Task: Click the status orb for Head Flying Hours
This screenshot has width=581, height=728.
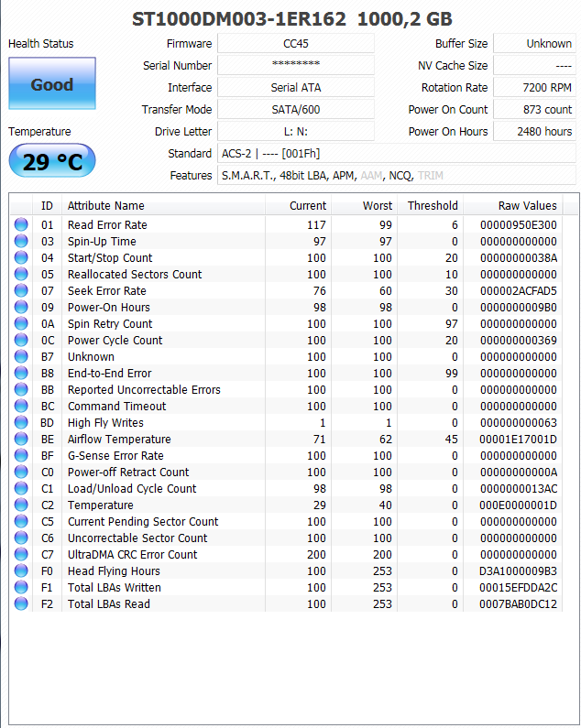Action: tap(21, 570)
